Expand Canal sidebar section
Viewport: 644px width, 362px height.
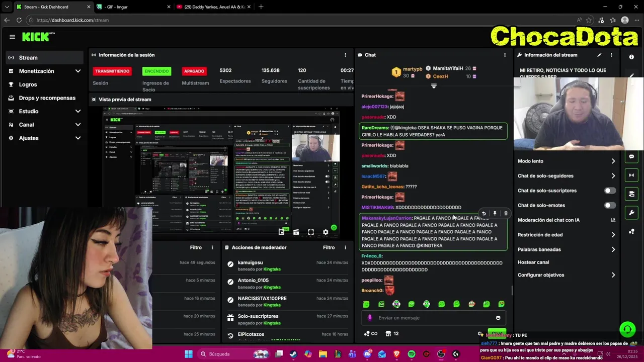coord(77,125)
